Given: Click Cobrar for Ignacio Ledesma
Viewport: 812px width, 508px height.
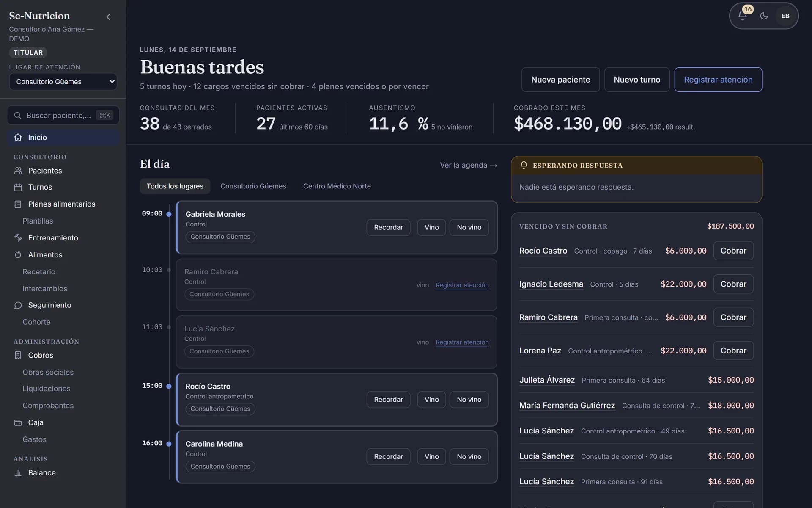Looking at the screenshot, I should click(733, 284).
